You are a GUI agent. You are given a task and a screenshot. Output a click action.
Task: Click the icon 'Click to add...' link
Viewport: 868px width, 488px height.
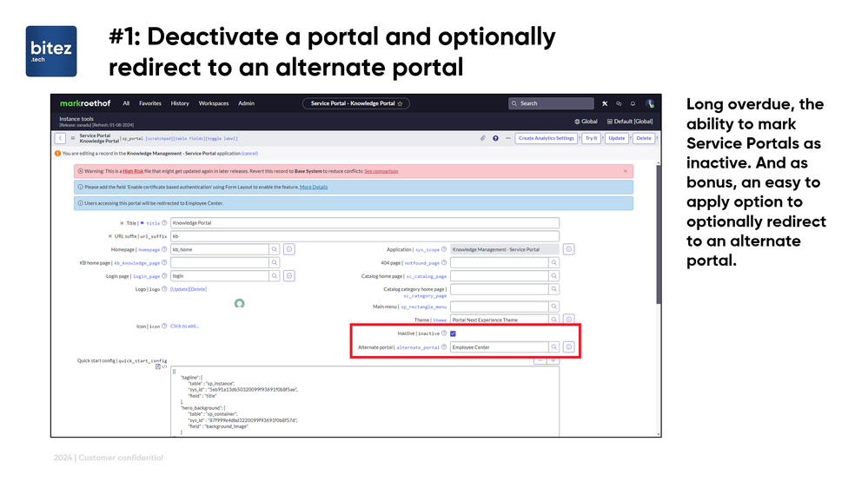(184, 326)
